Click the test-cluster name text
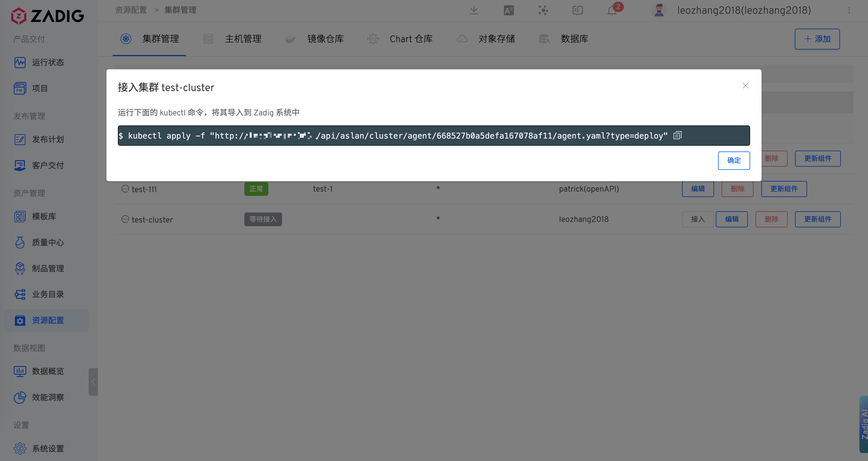Image resolution: width=868 pixels, height=461 pixels. [152, 220]
